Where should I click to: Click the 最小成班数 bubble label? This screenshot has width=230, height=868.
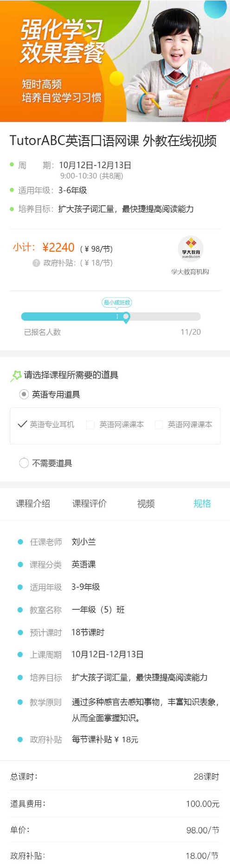point(117,303)
